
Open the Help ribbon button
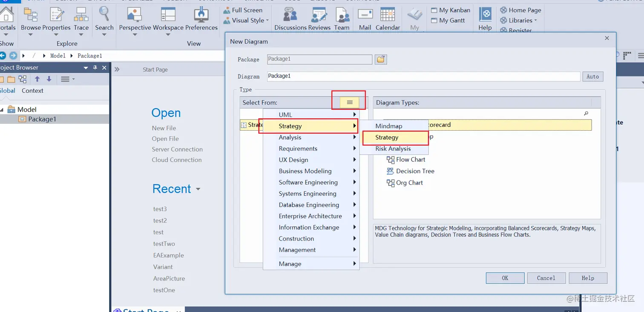coord(485,19)
